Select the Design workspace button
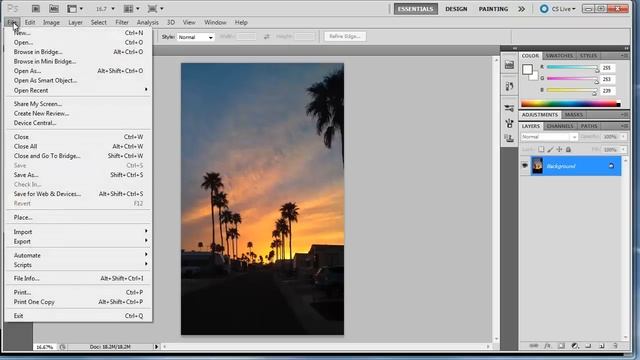640x360 pixels. (x=456, y=9)
